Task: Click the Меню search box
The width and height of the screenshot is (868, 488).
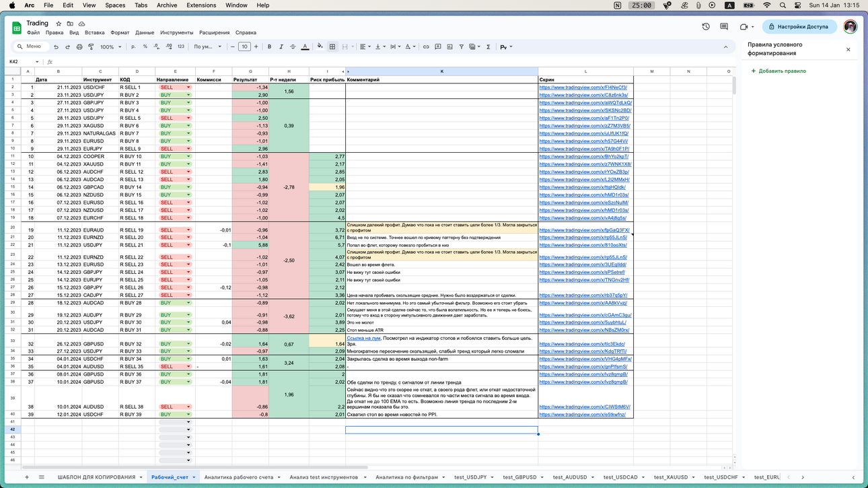Action: point(31,47)
